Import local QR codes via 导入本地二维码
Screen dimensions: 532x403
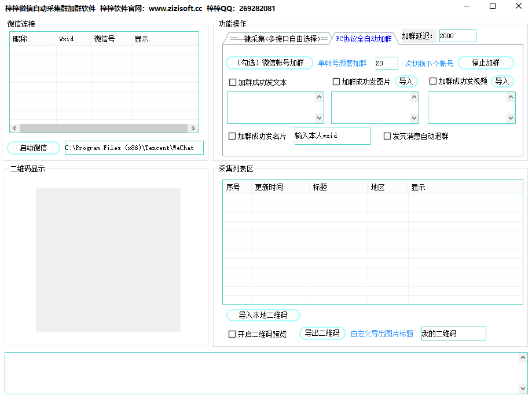(263, 315)
